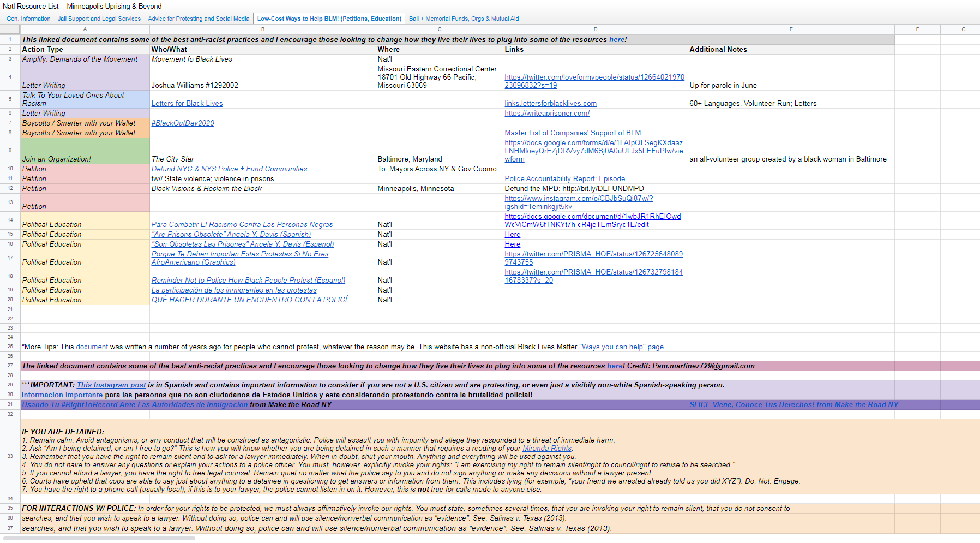Viewport: 980px width, 543px height.
Task: Click 'To: Mayors Across NY & Gov Cuomo' cell
Action: 440,169
